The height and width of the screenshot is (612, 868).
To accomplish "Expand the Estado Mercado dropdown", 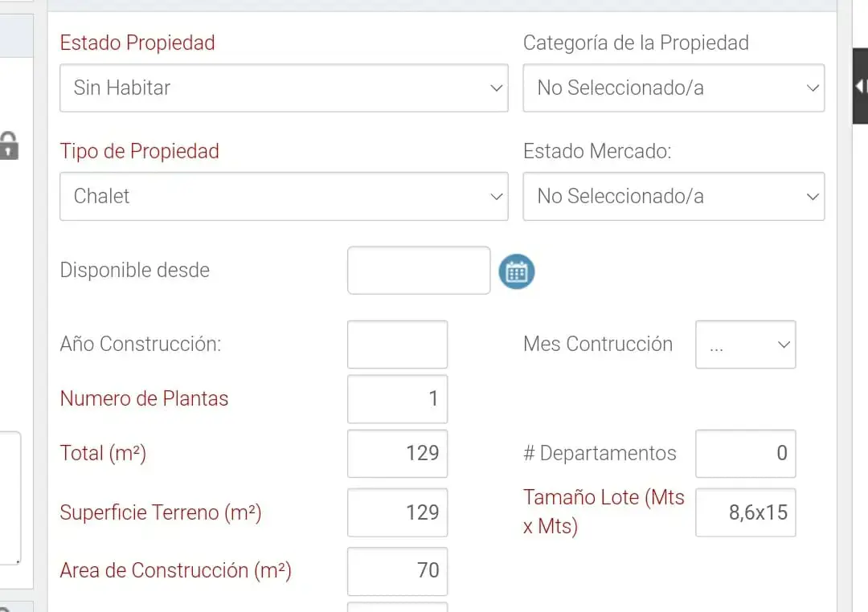I will tap(674, 196).
